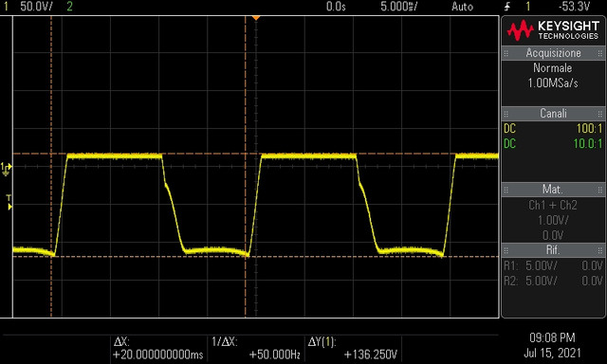Screen dimensions: 607x364
Task: Click the grip icon right of Canali
Action: [600, 114]
